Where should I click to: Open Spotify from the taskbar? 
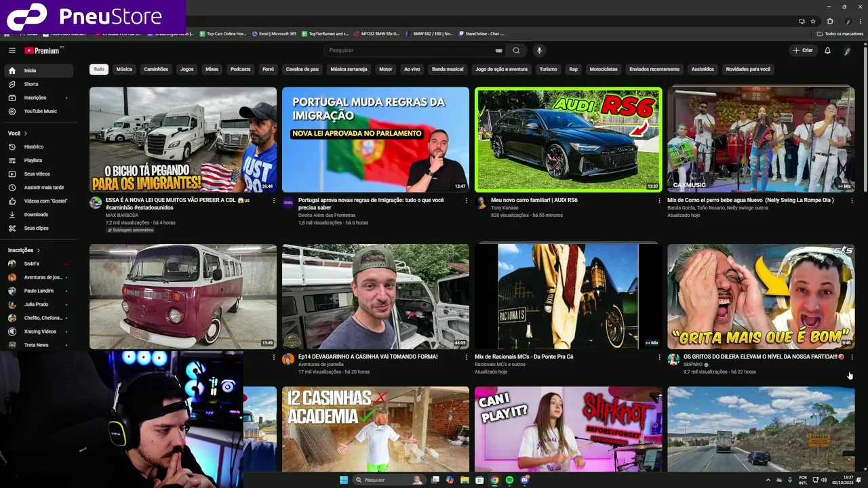click(x=509, y=480)
